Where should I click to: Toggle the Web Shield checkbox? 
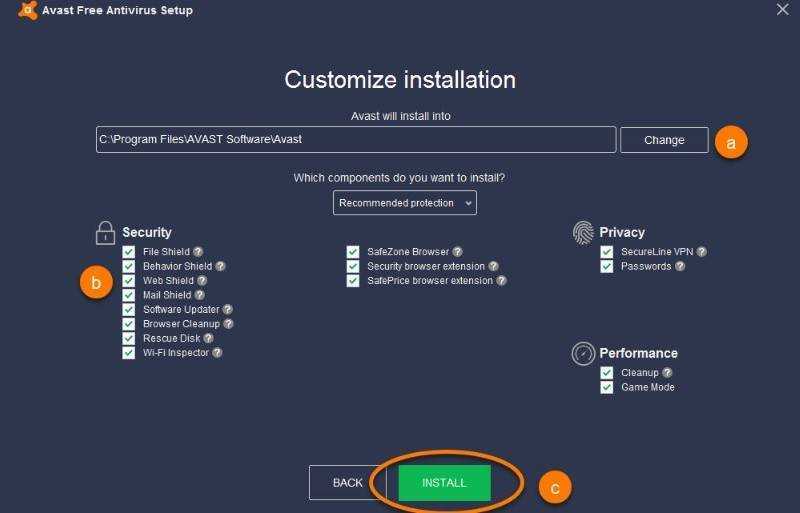point(129,280)
